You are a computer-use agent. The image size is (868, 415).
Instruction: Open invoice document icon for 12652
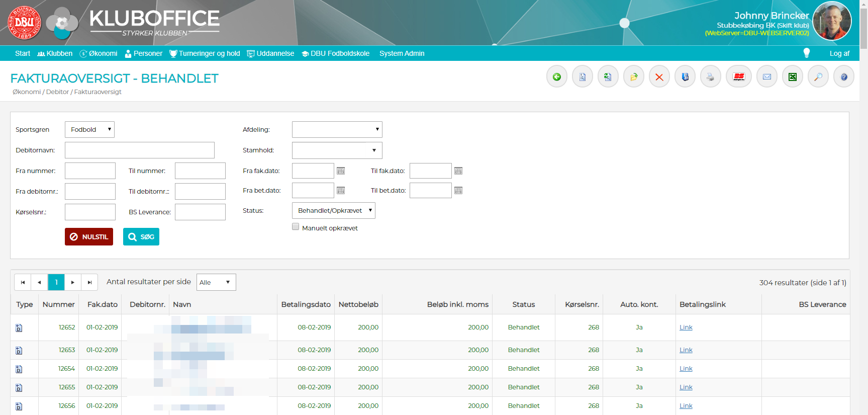coord(19,328)
